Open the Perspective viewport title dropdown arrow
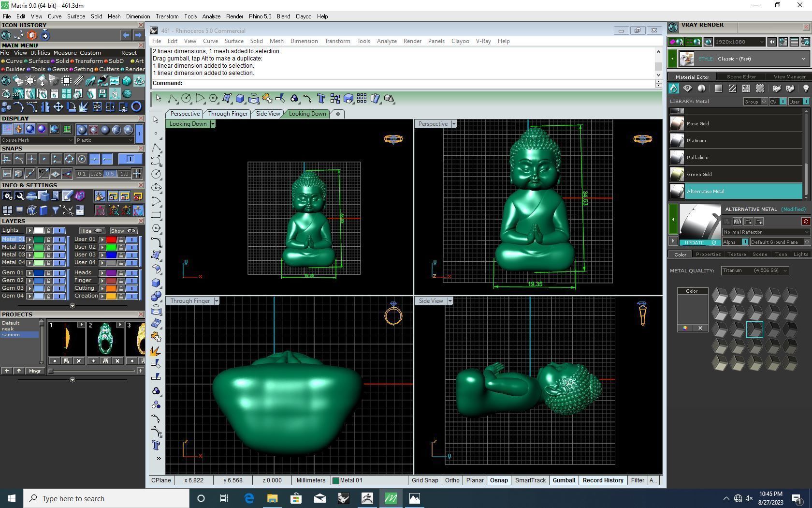This screenshot has height=508, width=812. 453,124
